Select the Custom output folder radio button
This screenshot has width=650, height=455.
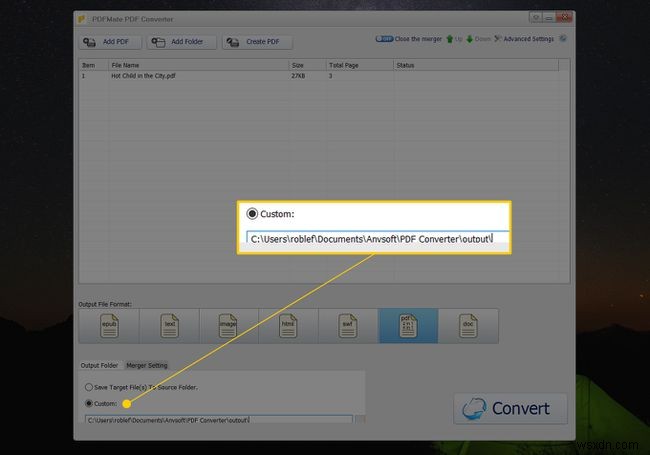pos(89,403)
